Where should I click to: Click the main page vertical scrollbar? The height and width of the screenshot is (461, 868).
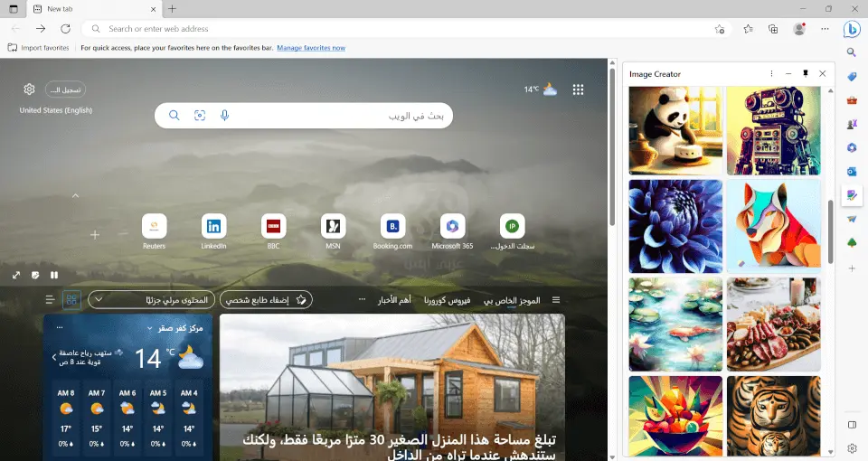612,146
